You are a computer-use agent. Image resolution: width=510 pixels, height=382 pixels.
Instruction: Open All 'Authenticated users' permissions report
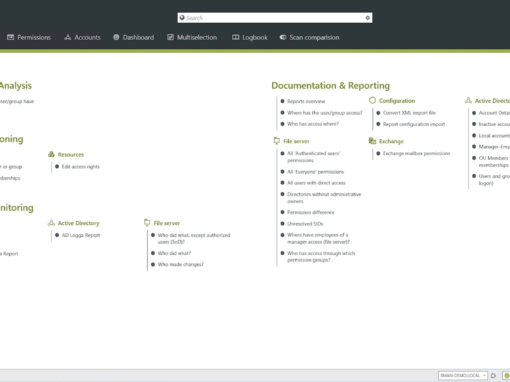tap(313, 157)
